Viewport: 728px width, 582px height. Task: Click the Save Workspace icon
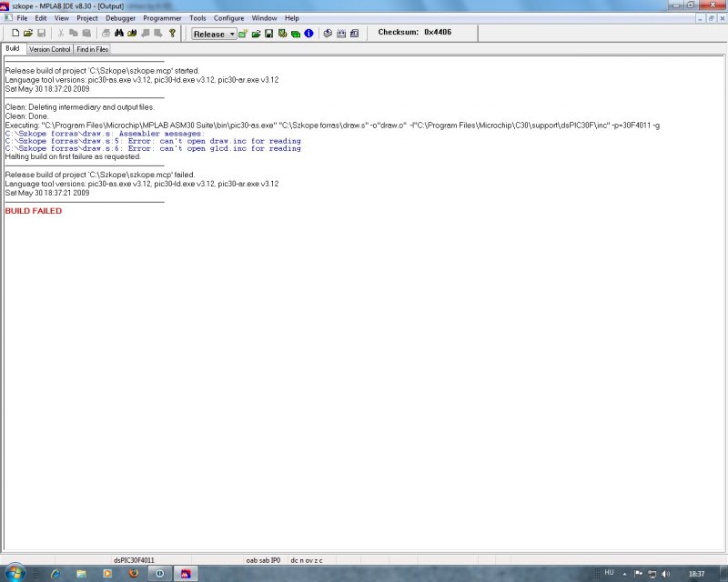[268, 34]
